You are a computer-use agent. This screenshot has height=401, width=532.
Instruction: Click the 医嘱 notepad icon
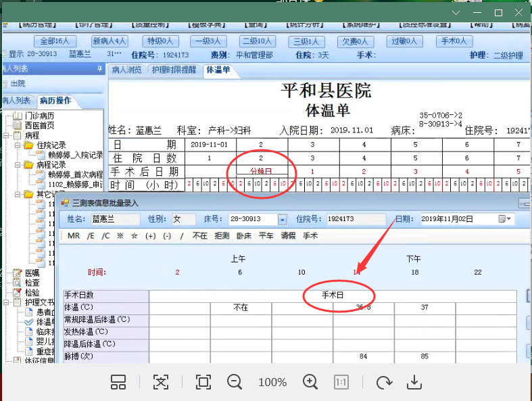point(18,273)
